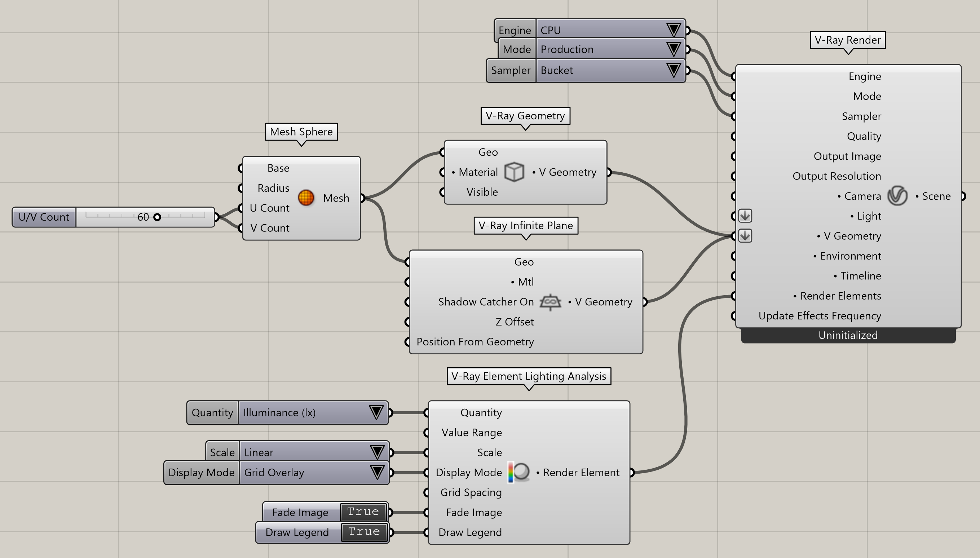Click the Update Effects Frequency input
This screenshot has height=558, width=980.
pyautogui.click(x=820, y=315)
